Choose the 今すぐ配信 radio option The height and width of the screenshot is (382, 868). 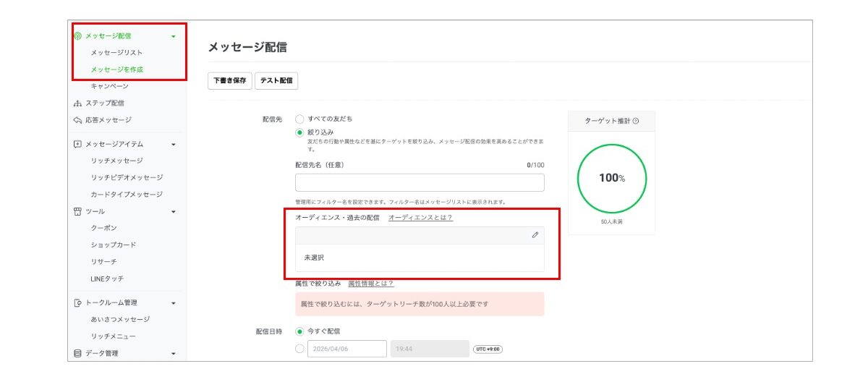(299, 331)
